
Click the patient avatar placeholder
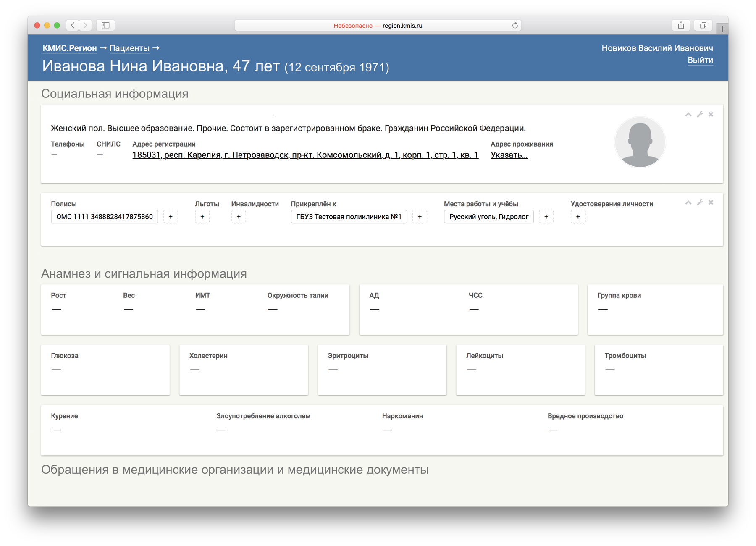(640, 142)
